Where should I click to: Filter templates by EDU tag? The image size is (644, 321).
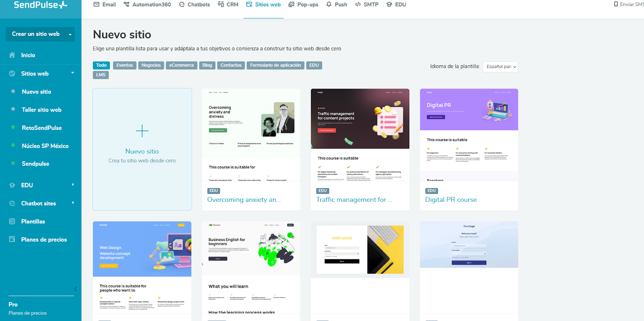pyautogui.click(x=314, y=65)
